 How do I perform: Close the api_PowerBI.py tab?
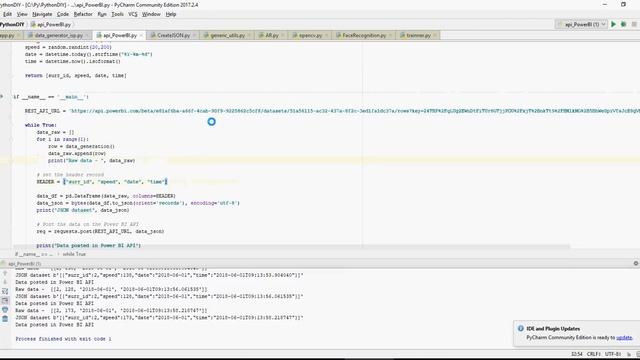pyautogui.click(x=141, y=36)
